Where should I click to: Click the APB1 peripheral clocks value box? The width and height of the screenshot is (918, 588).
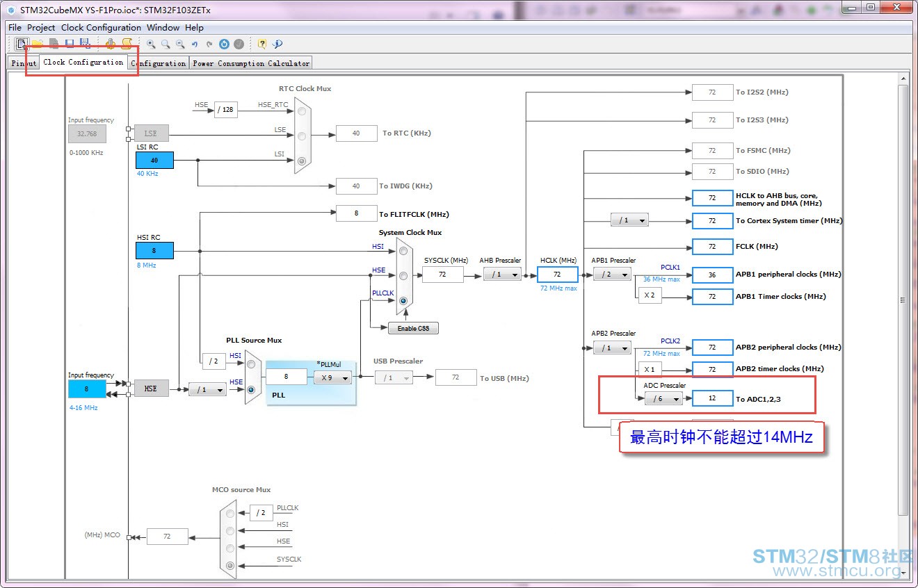pyautogui.click(x=713, y=275)
